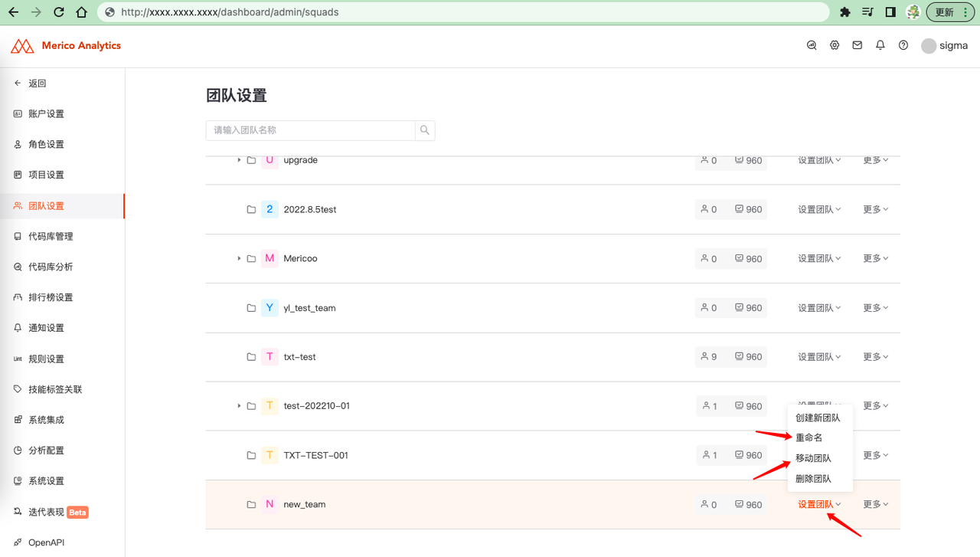The height and width of the screenshot is (557, 980).
Task: Expand the upgrade team row
Action: click(x=239, y=160)
